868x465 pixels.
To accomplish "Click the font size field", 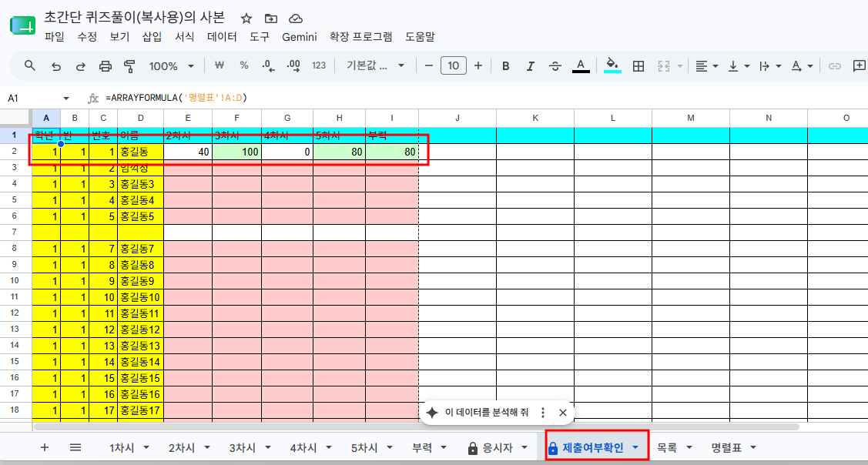I will 454,66.
